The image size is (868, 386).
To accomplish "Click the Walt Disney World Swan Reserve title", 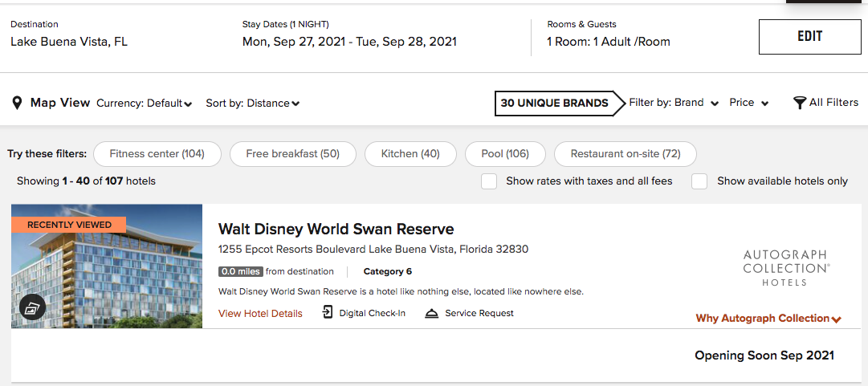I will pos(336,230).
